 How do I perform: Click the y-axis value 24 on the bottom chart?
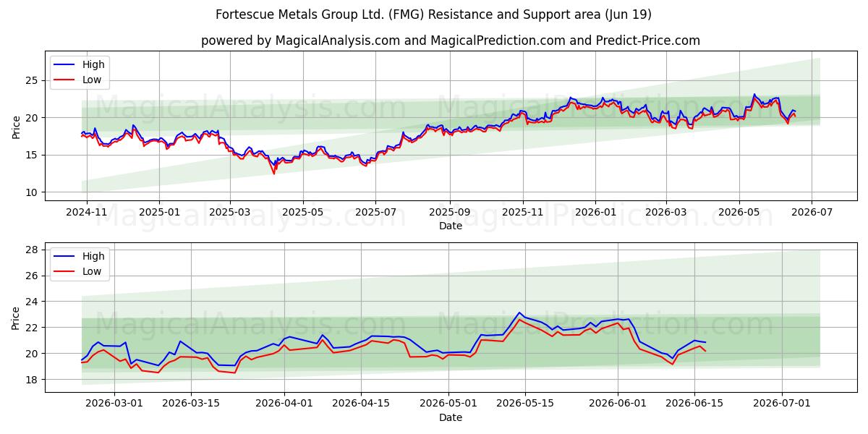click(x=33, y=302)
